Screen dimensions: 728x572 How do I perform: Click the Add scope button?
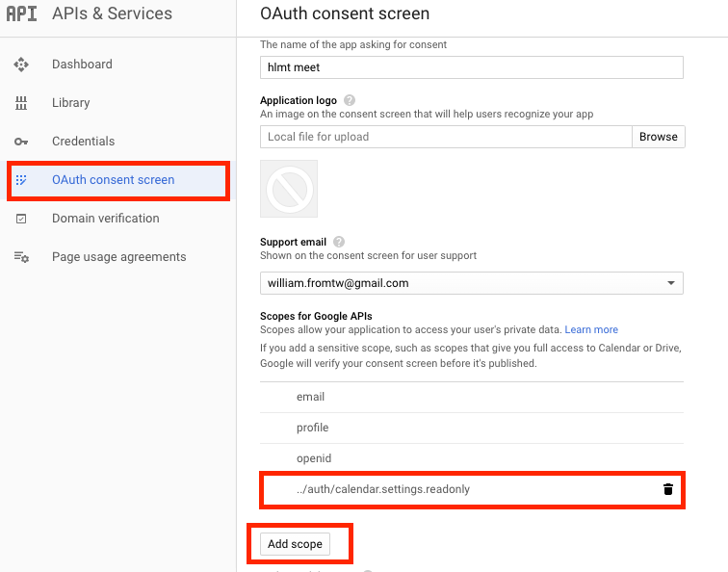point(295,544)
